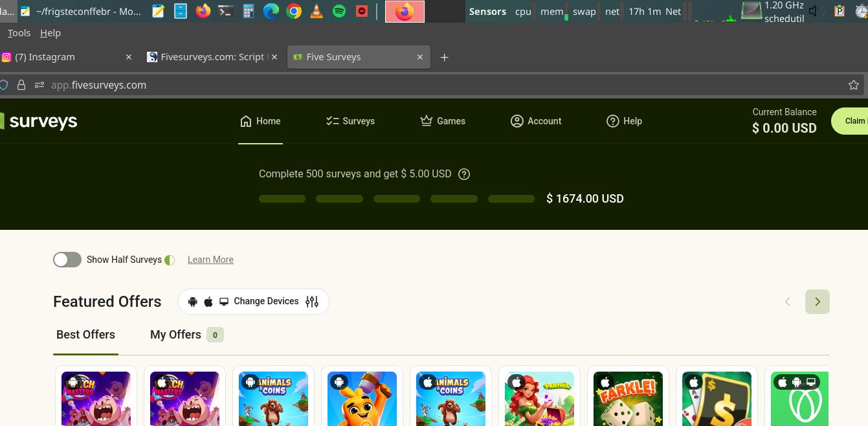The image size is (868, 426).
Task: Switch to the Instagram browser tab
Action: click(x=65, y=57)
